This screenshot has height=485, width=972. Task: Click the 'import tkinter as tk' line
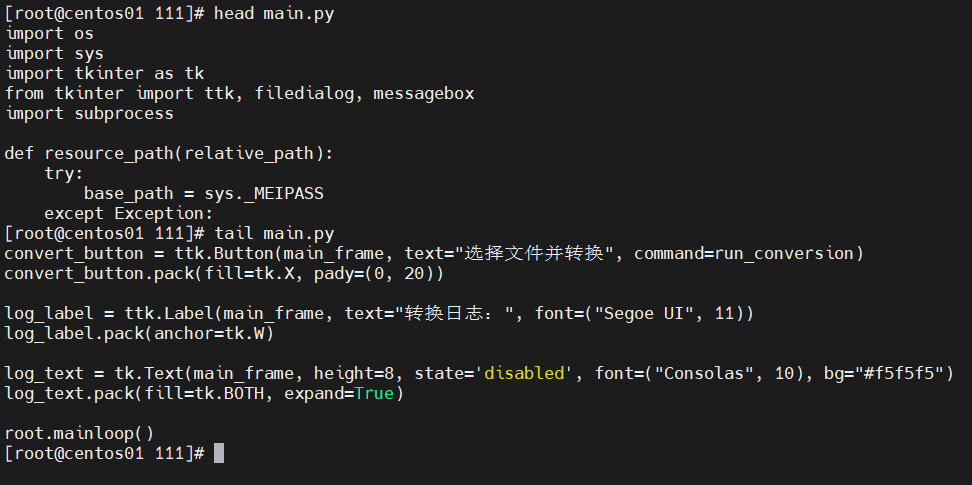point(104,73)
